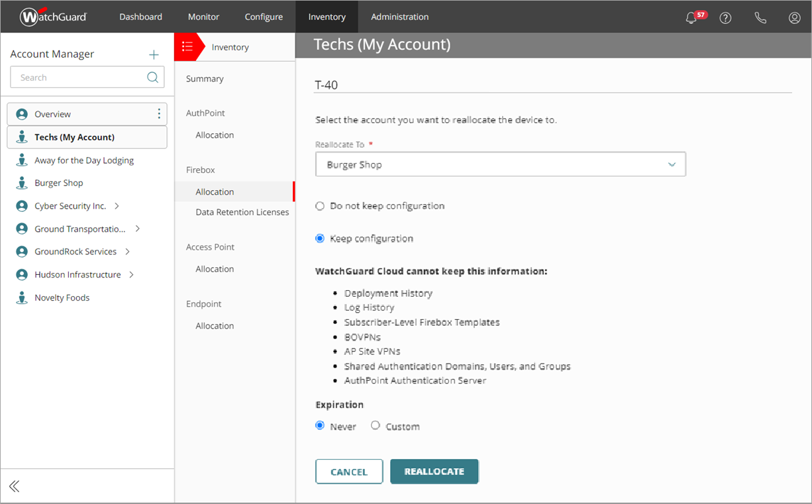The height and width of the screenshot is (504, 812).
Task: Open the user account profile icon
Action: [x=794, y=18]
